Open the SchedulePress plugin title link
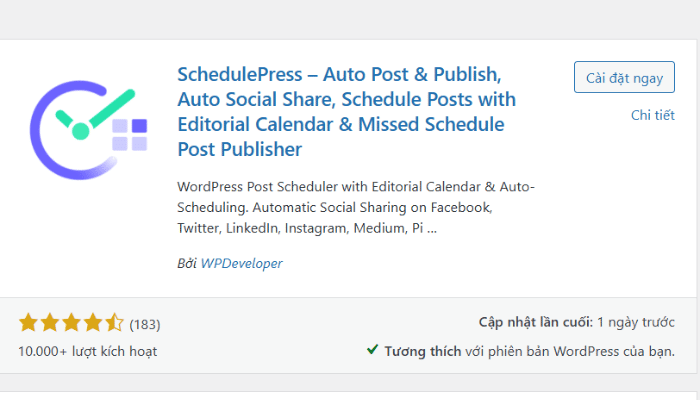The image size is (700, 400). pos(346,112)
